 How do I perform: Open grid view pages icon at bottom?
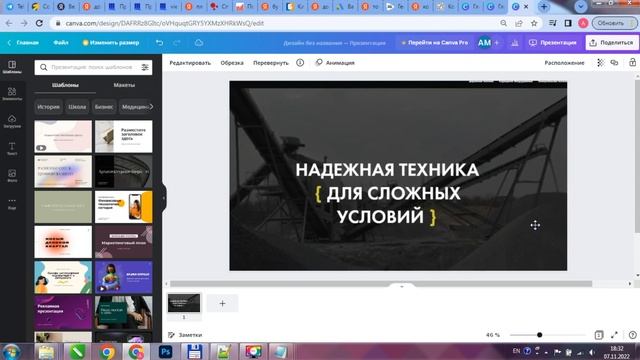click(x=598, y=335)
